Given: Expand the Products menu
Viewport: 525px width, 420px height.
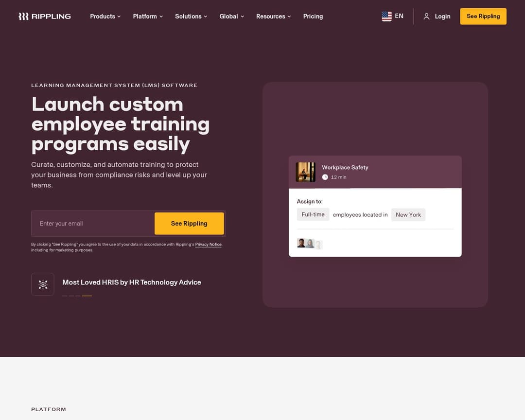Looking at the screenshot, I should [105, 17].
